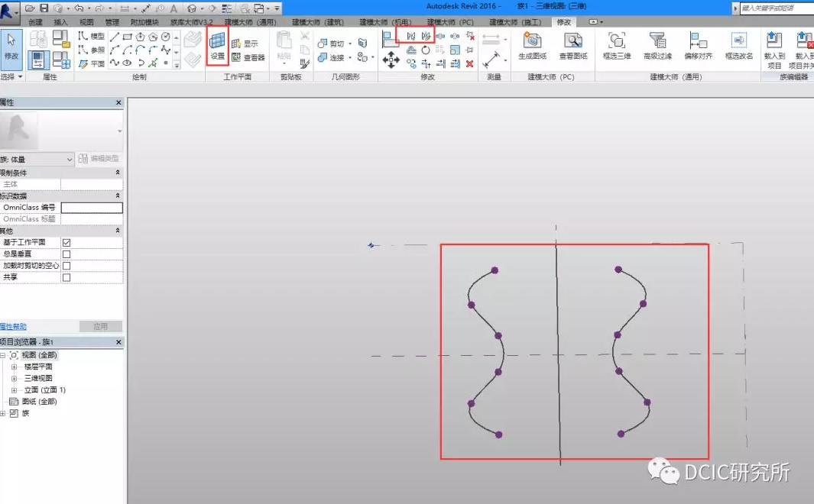Open the 属性帮助 link
This screenshot has height=504, width=814.
[x=13, y=326]
